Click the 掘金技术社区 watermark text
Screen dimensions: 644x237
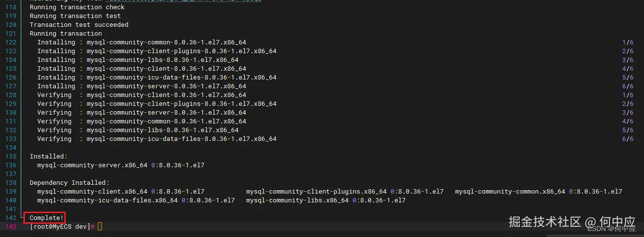click(x=545, y=222)
